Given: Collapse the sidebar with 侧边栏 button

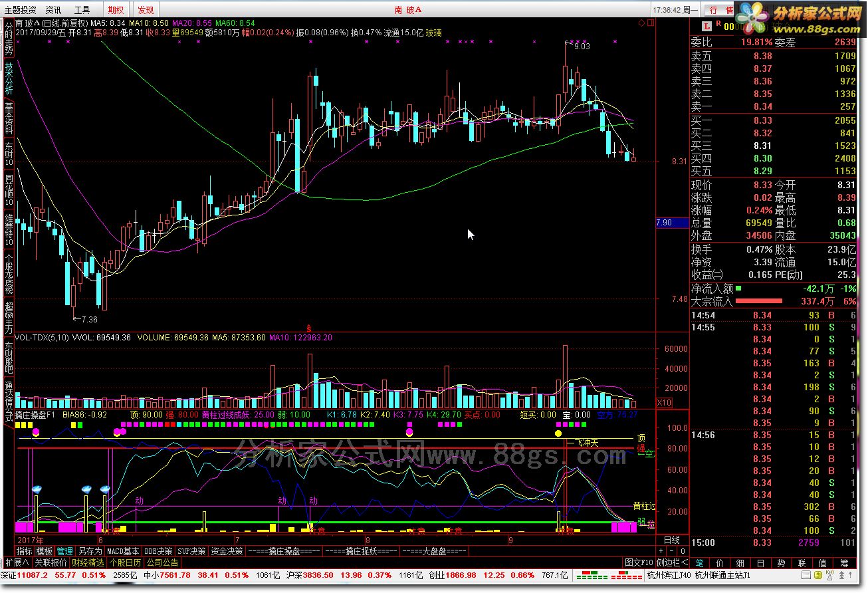Looking at the screenshot, I should 672,563.
